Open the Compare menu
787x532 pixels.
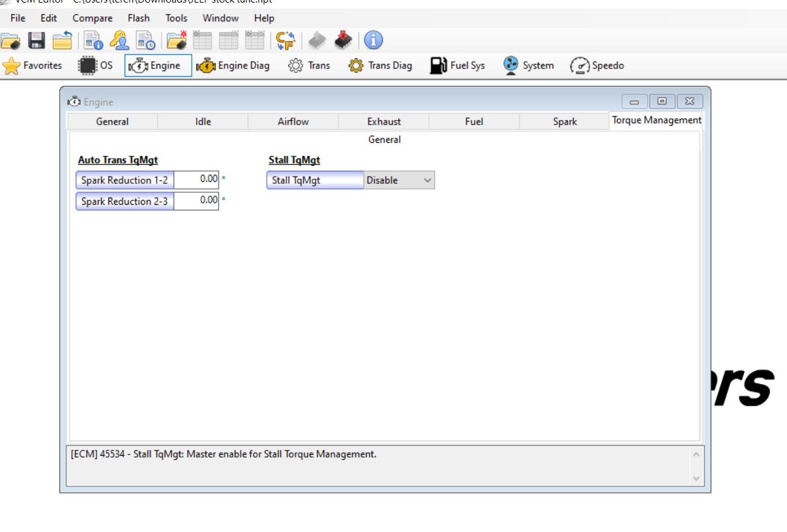click(x=92, y=18)
